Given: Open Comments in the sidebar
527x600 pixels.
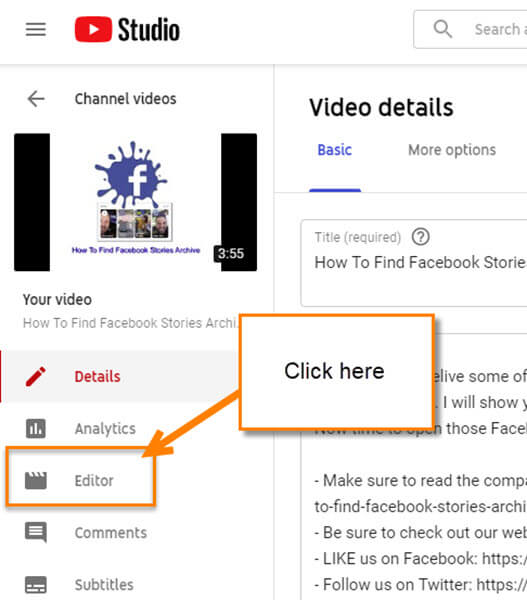Looking at the screenshot, I should [111, 533].
